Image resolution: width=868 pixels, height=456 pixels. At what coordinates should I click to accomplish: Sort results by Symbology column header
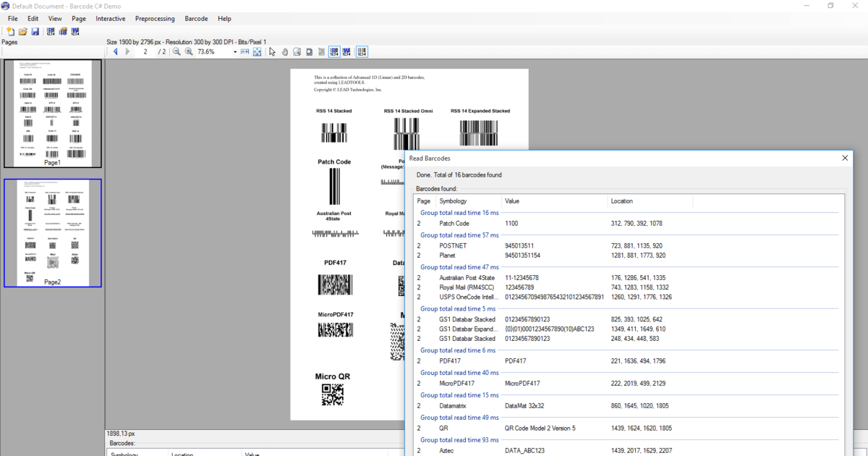[453, 200]
